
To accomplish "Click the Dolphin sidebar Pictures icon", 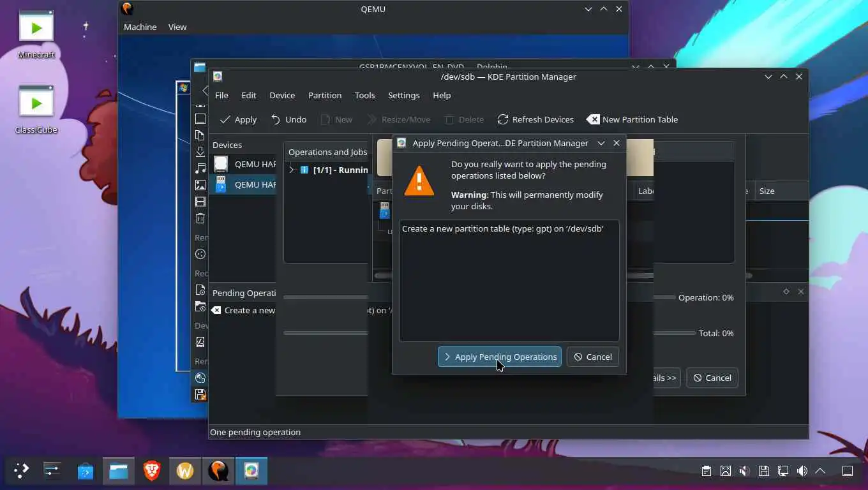I will pos(200,185).
